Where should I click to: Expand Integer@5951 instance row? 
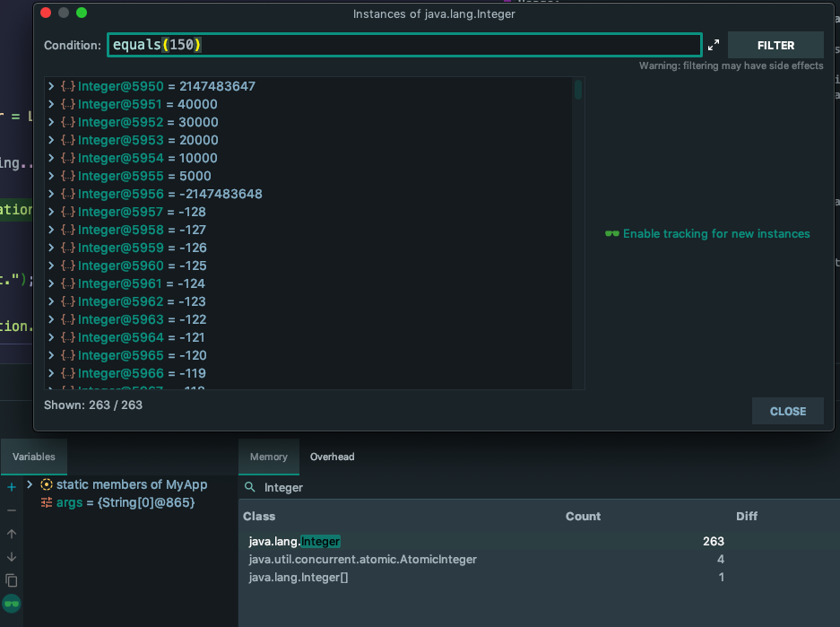click(x=51, y=104)
